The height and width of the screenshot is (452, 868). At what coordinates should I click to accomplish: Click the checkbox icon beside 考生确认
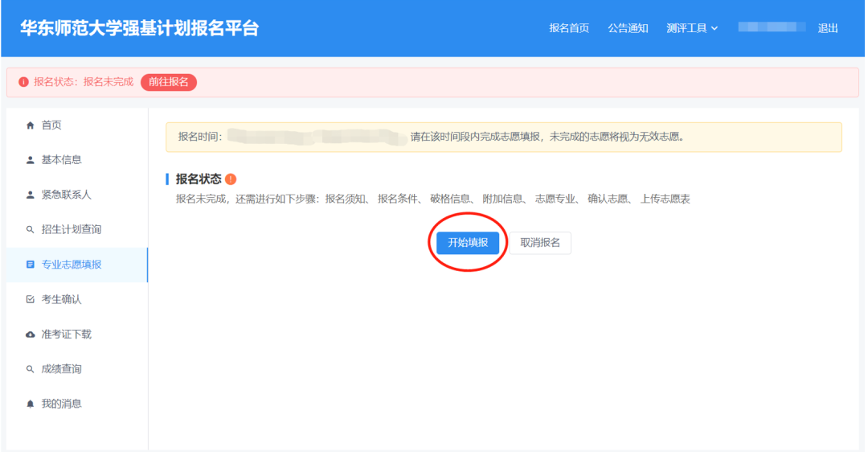click(x=31, y=299)
